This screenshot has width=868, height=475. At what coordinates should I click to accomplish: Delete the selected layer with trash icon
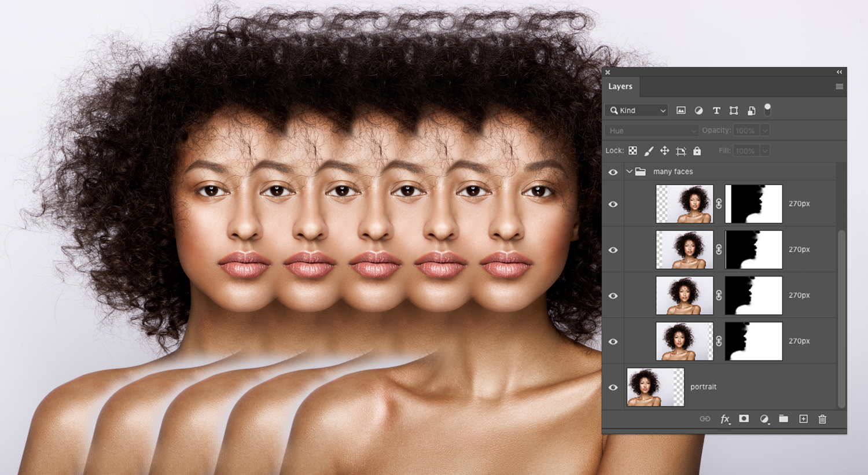[822, 419]
